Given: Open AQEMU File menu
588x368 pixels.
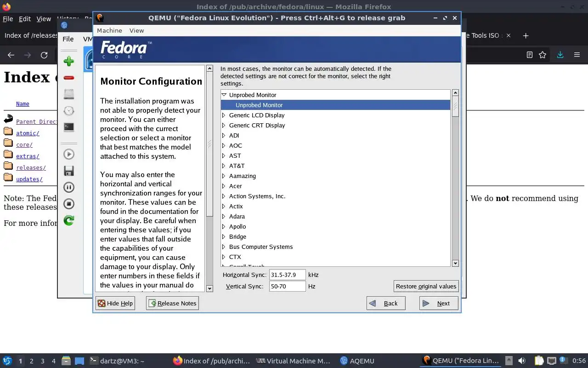Looking at the screenshot, I should point(68,39).
